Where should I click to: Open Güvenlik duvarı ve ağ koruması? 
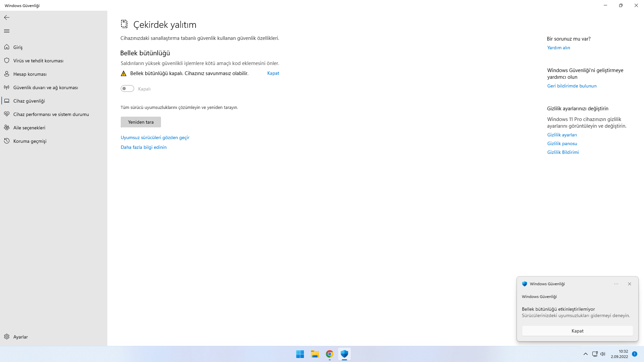tap(54, 87)
